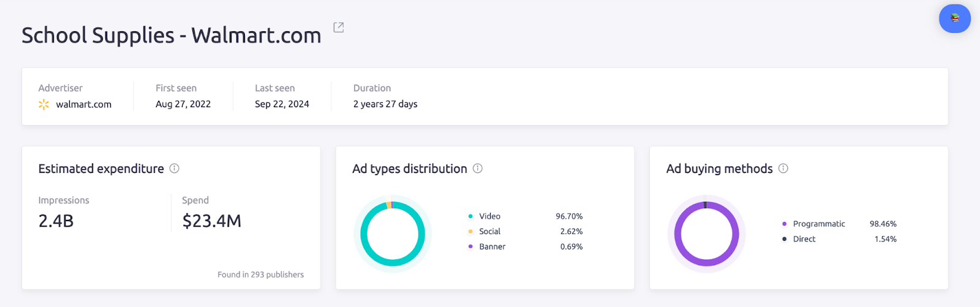Click the Banner legend label
980x307 pixels.
click(x=492, y=247)
